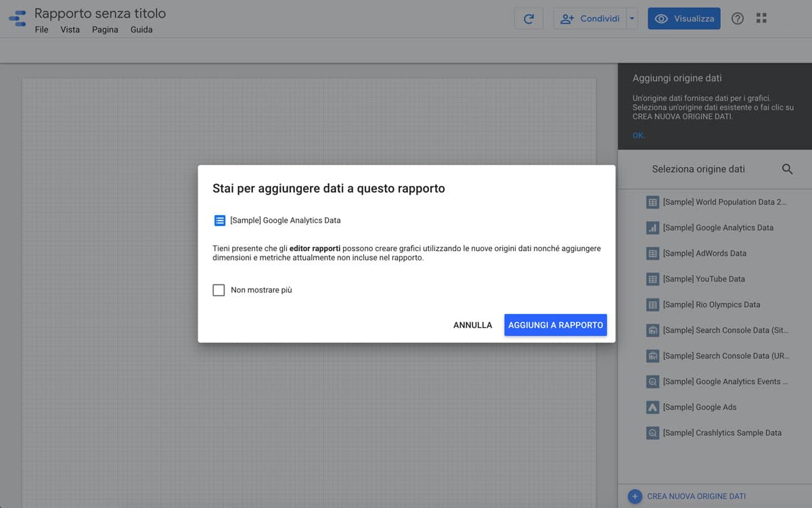Click the refresh data icon button
Viewport: 812px width, 508px height.
pos(528,19)
